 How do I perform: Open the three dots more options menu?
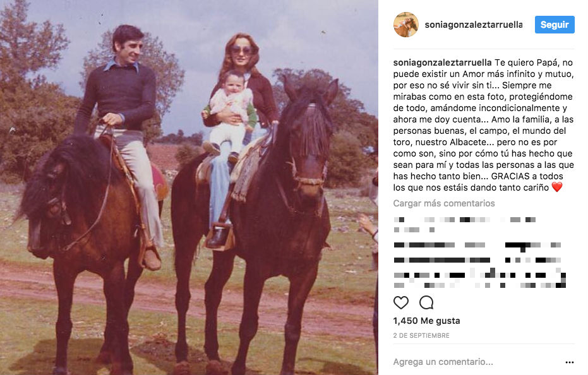[x=569, y=362]
